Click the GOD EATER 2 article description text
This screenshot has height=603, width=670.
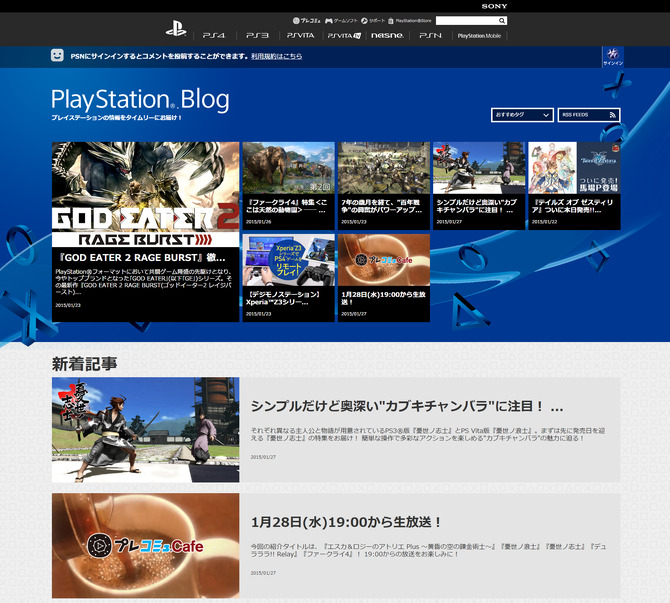click(144, 282)
